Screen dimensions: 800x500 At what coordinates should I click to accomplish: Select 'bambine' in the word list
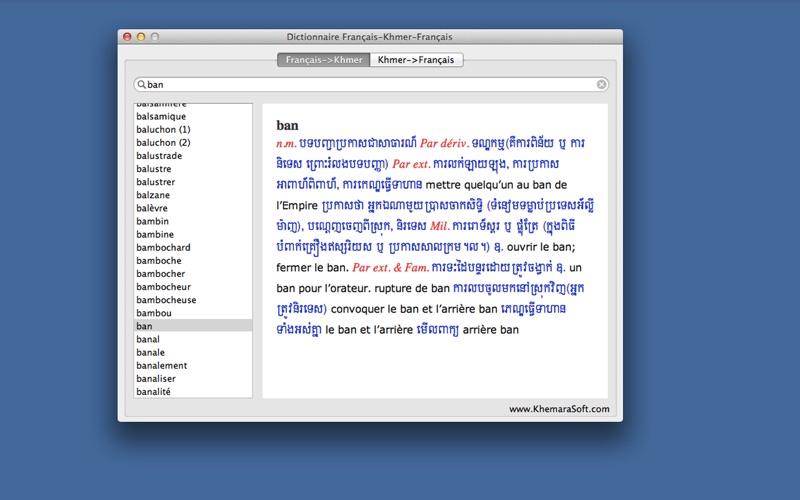click(x=193, y=235)
